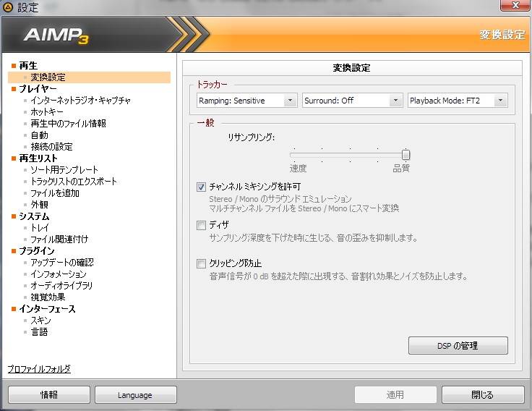Open 視覚効果 settings
The image size is (532, 411).
point(48,297)
